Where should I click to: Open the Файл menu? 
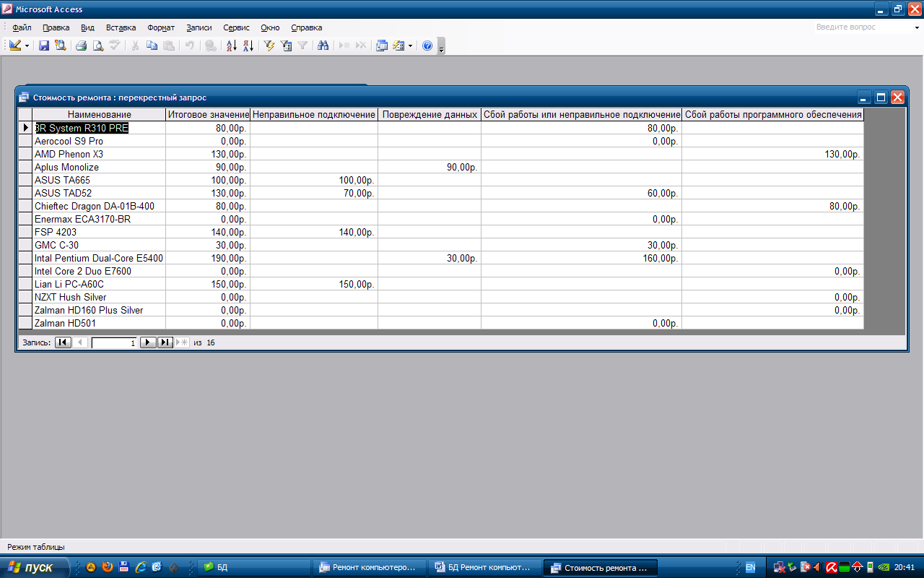coord(22,27)
